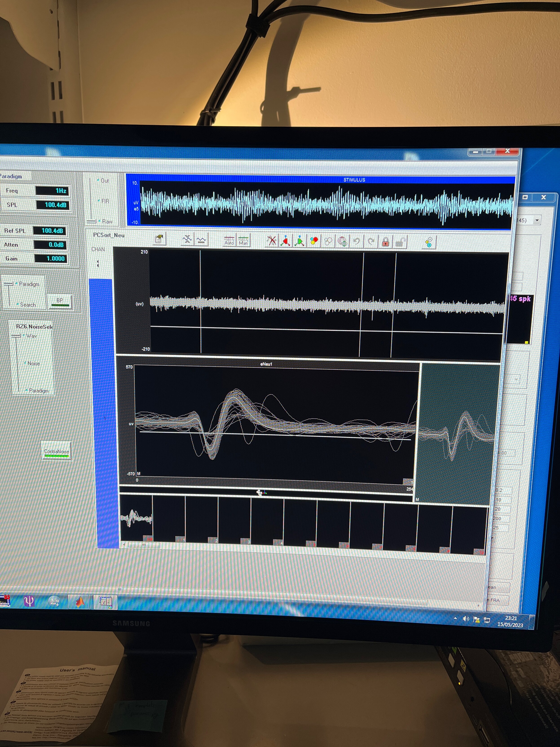Image resolution: width=560 pixels, height=747 pixels.
Task: Click the network tray icon
Action: tap(487, 620)
